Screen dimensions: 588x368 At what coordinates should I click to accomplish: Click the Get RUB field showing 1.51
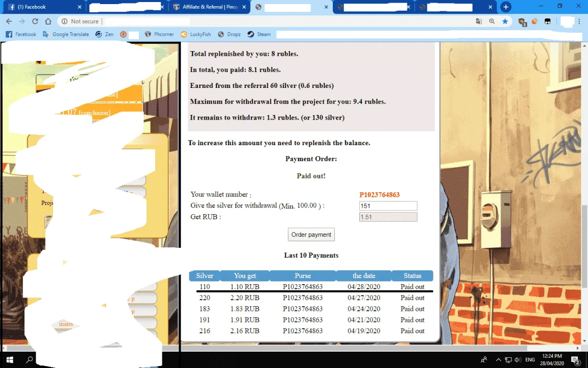[388, 217]
